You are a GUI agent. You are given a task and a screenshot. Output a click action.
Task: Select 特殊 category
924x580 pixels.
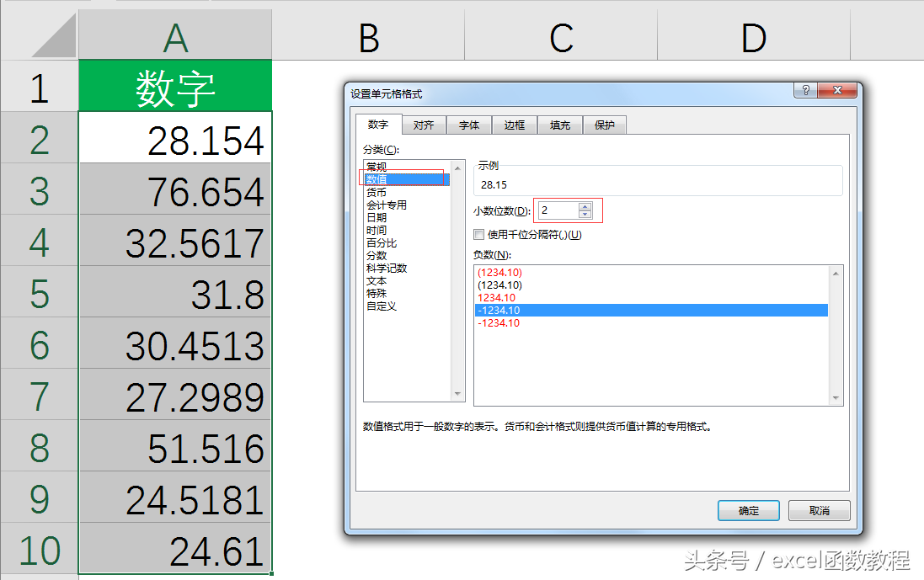407,293
